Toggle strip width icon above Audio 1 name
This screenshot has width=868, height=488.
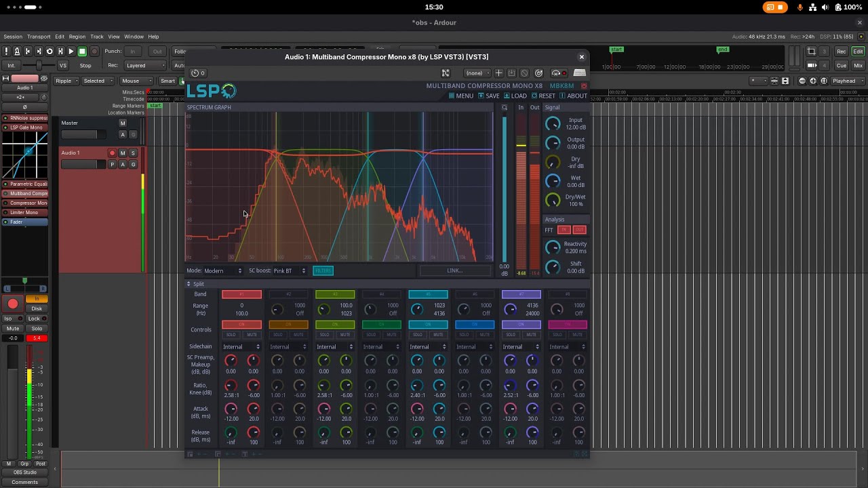pyautogui.click(x=6, y=79)
